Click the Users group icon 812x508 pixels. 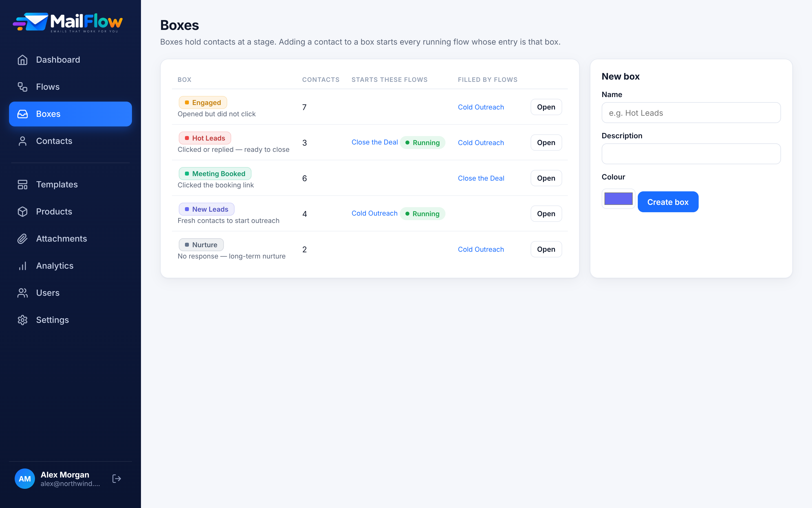click(23, 293)
